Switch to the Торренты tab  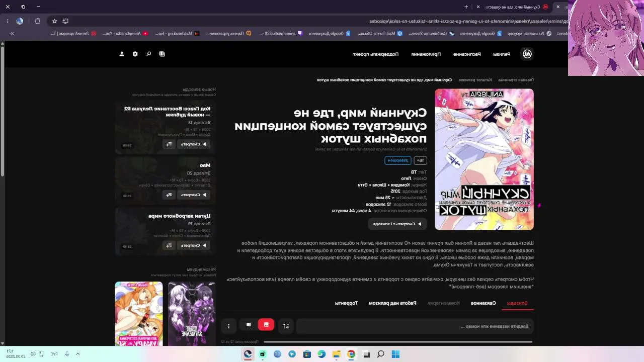(x=346, y=303)
